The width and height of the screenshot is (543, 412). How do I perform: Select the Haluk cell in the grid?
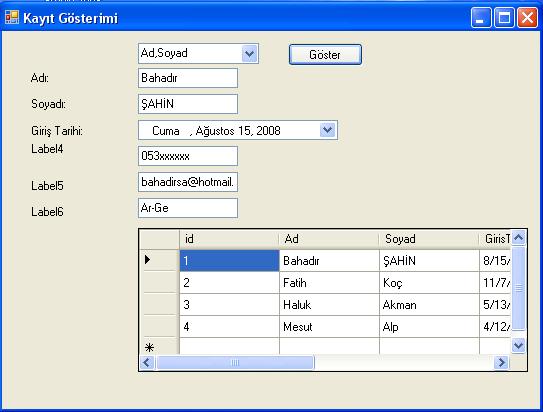(x=329, y=305)
